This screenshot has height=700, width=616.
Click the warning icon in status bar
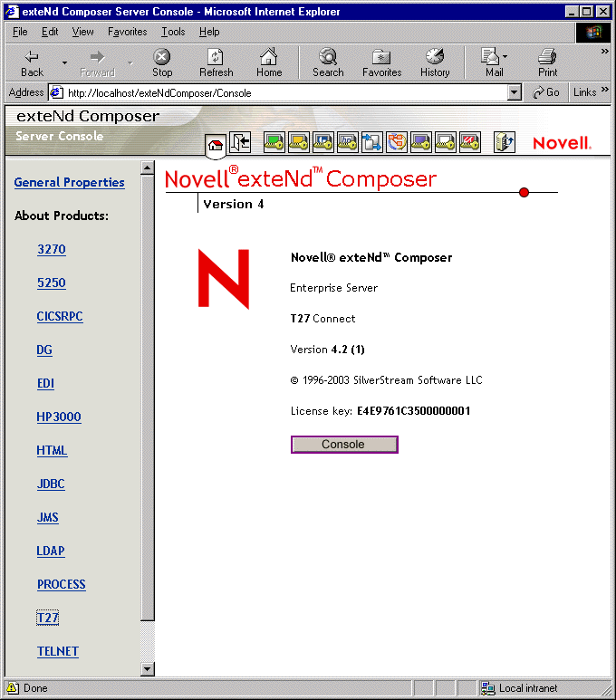pos(13,688)
